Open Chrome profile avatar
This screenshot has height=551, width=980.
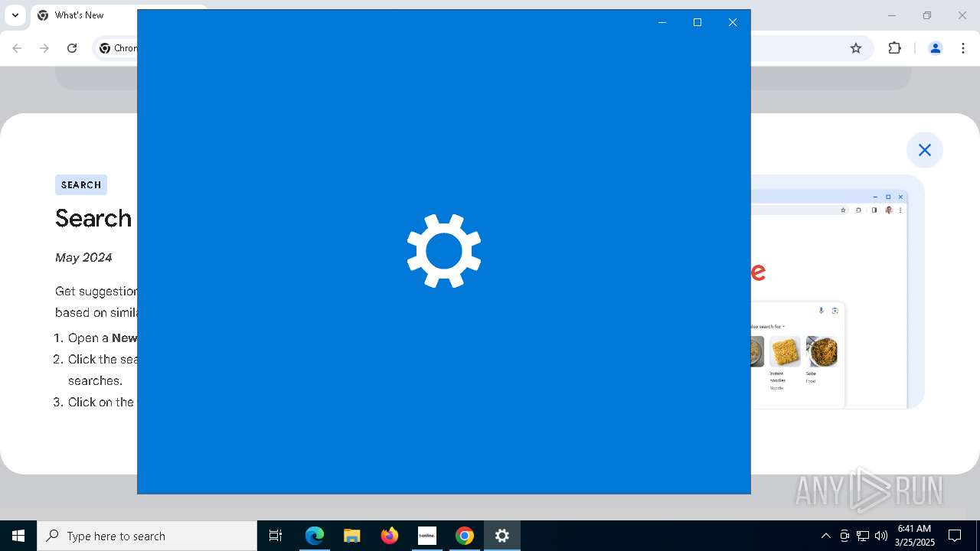coord(935,48)
